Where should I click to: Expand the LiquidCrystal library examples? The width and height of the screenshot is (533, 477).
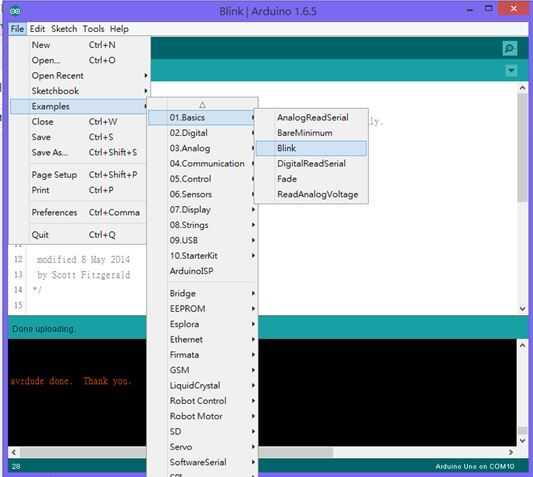[202, 385]
